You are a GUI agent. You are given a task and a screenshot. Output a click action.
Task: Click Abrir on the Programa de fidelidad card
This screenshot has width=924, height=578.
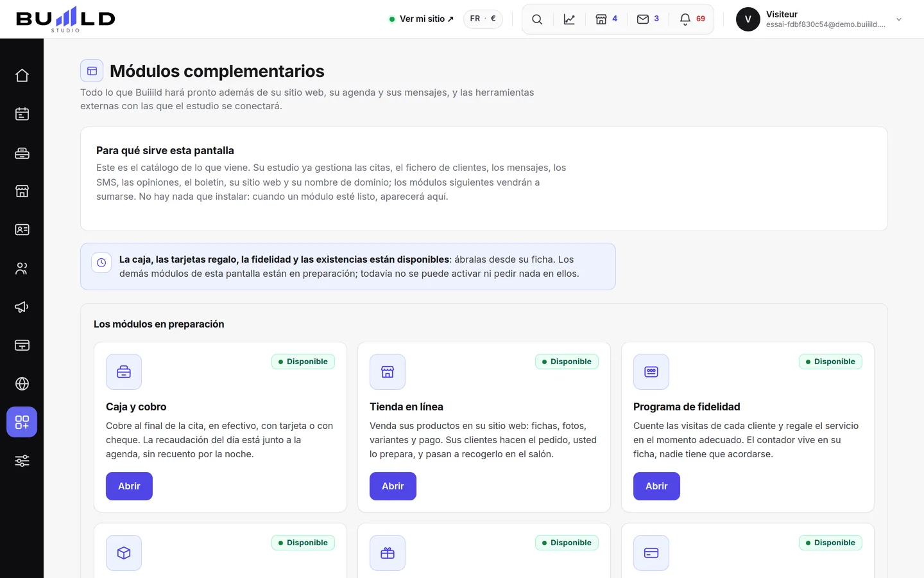pyautogui.click(x=656, y=486)
